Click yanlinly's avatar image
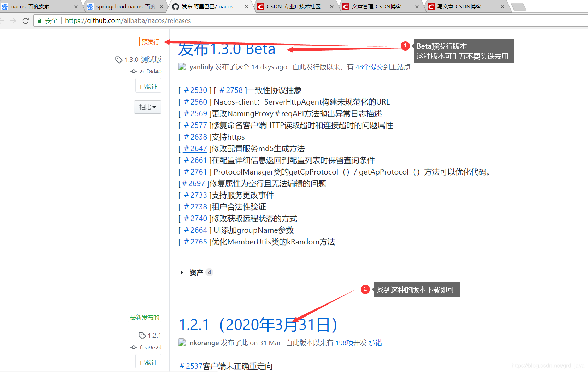The width and height of the screenshot is (588, 372). (x=182, y=67)
